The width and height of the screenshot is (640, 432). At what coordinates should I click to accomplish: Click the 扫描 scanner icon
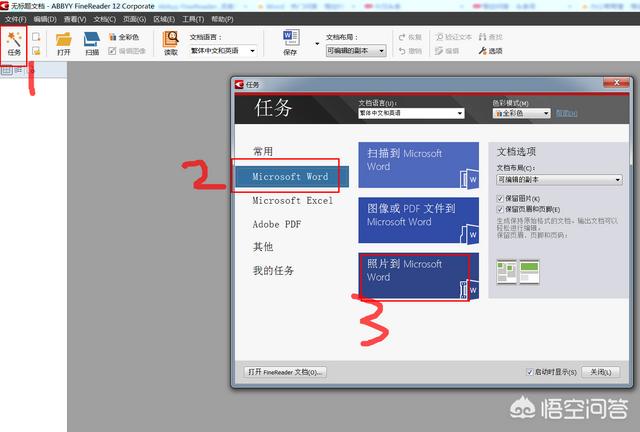92,43
